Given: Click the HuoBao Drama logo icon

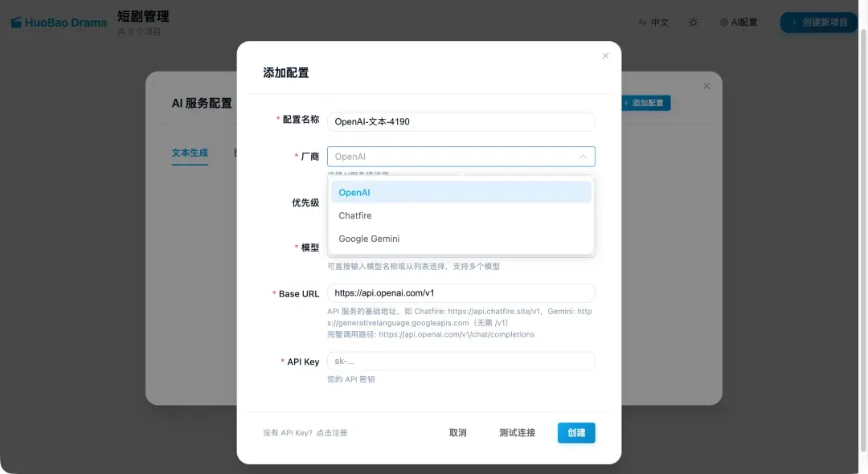Looking at the screenshot, I should click(16, 22).
